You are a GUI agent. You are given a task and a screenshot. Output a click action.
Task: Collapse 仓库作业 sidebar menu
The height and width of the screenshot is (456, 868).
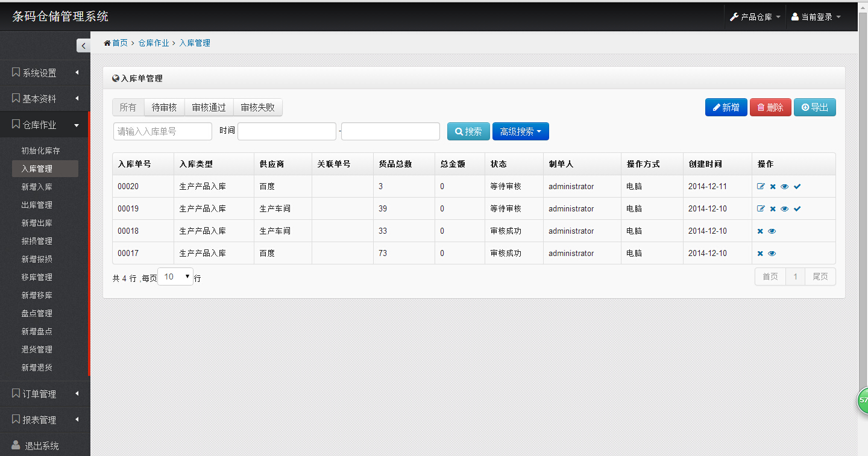coord(45,125)
